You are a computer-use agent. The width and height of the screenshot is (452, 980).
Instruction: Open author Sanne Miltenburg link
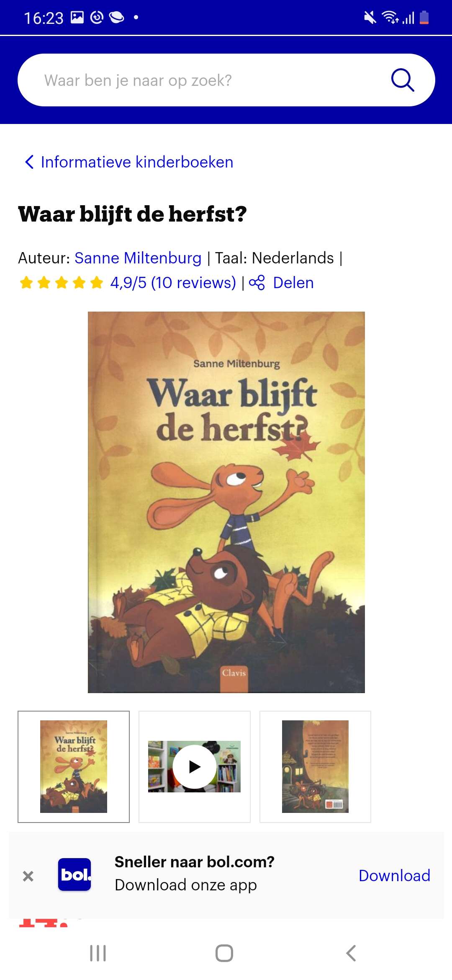[138, 258]
